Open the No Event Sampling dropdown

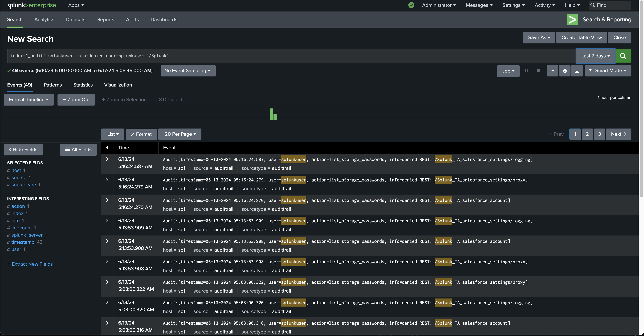188,71
